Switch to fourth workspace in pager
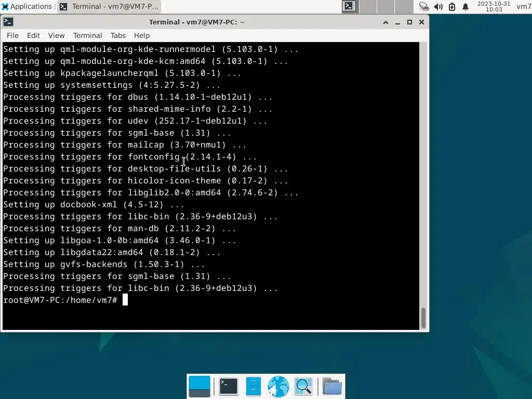 tap(404, 6)
